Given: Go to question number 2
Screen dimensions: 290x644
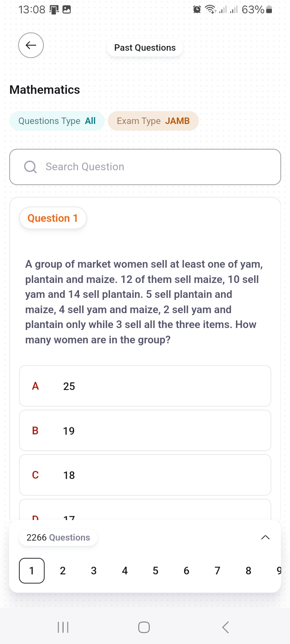Looking at the screenshot, I should [63, 571].
